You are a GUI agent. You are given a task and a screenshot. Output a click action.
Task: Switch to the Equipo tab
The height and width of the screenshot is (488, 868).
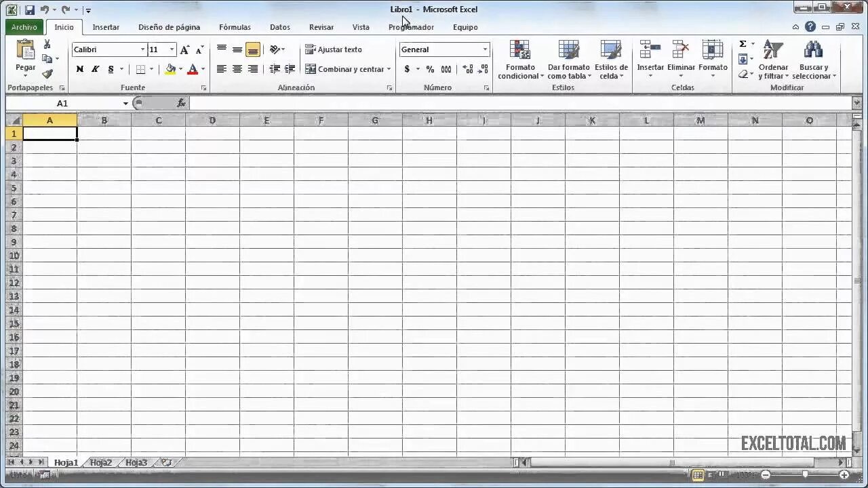pos(465,27)
